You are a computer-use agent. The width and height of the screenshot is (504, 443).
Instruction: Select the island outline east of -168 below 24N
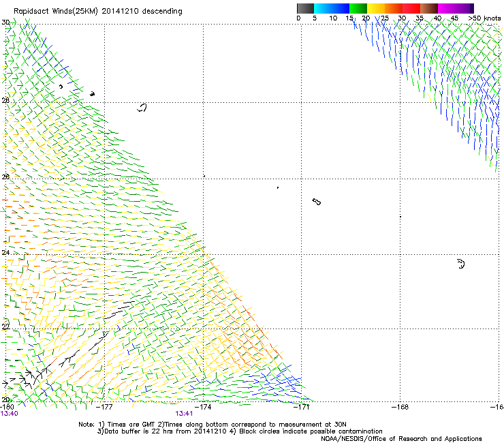coord(461,264)
